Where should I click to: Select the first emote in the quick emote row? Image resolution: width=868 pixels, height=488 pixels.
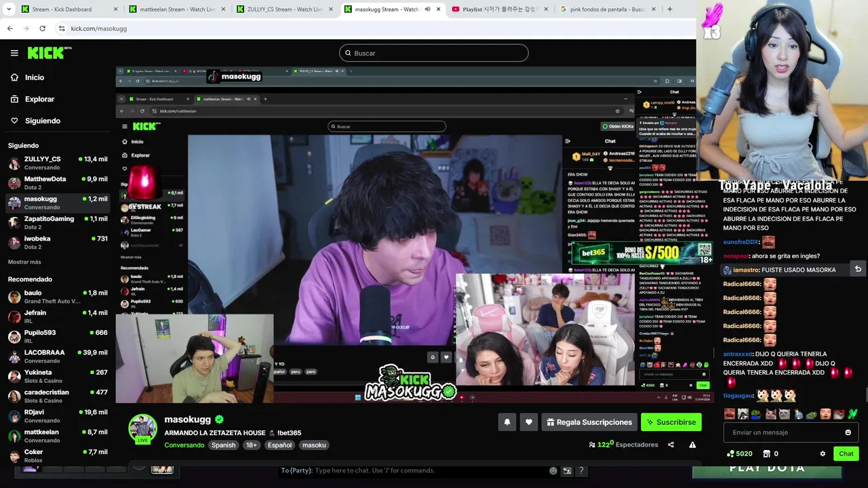coord(729,414)
